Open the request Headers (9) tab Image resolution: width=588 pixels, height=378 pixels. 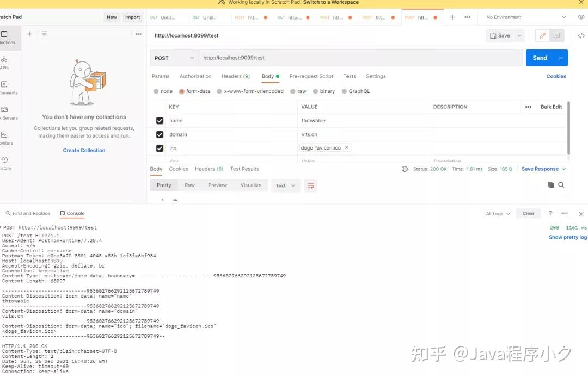[236, 76]
